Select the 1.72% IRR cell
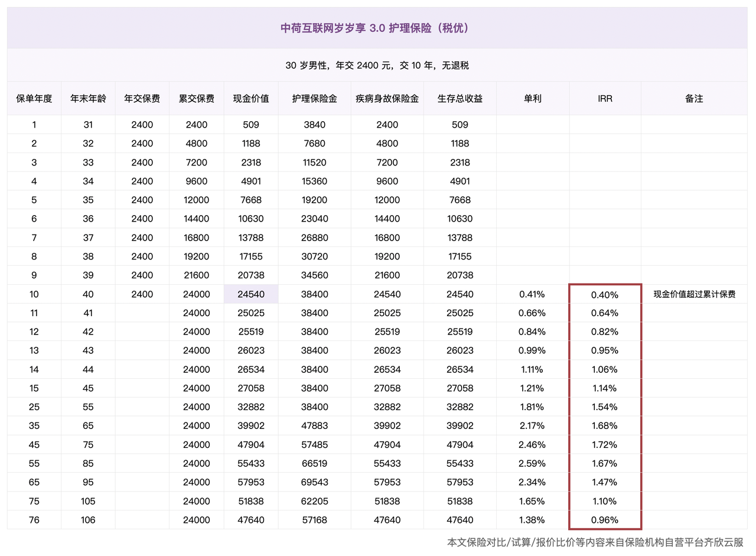 605,445
